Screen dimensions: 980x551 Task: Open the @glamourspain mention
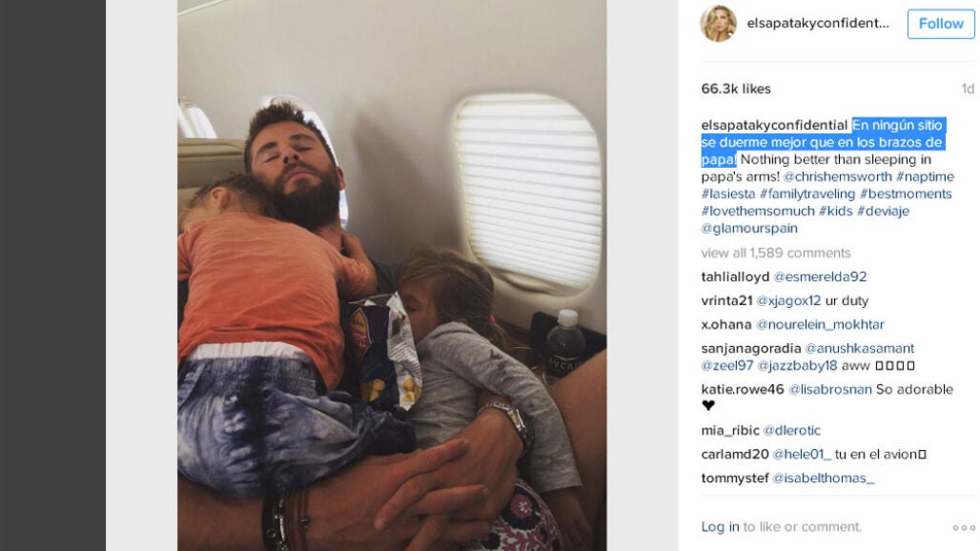tap(749, 228)
